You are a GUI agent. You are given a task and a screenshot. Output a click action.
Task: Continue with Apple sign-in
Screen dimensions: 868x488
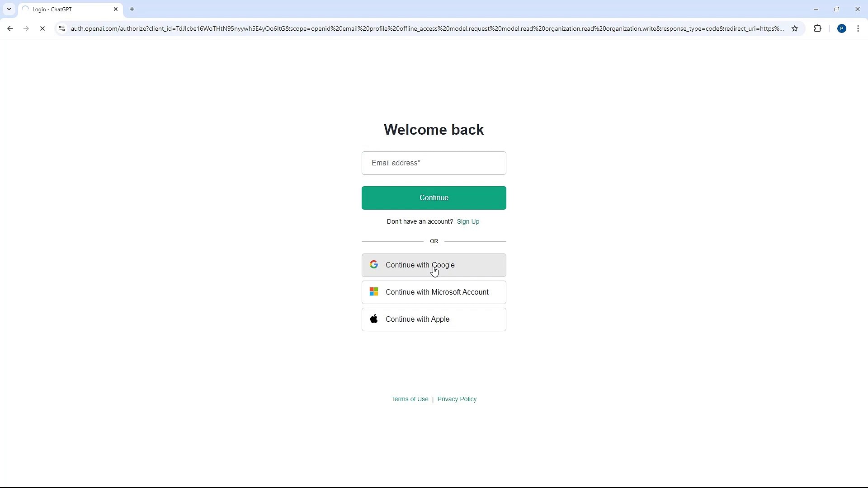click(x=434, y=319)
